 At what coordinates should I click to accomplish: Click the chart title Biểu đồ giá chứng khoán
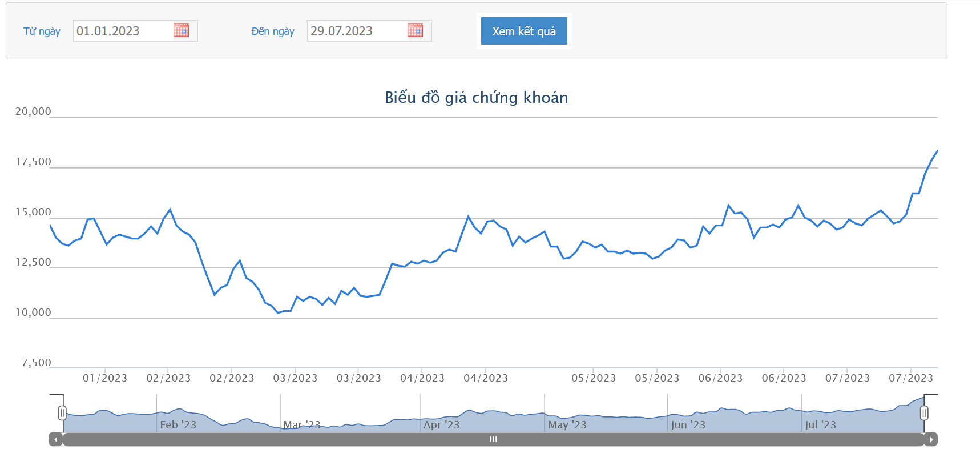pos(476,98)
